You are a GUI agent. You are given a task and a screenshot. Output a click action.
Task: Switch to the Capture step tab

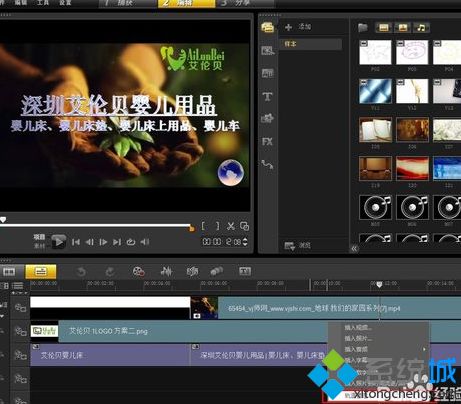(x=128, y=3)
